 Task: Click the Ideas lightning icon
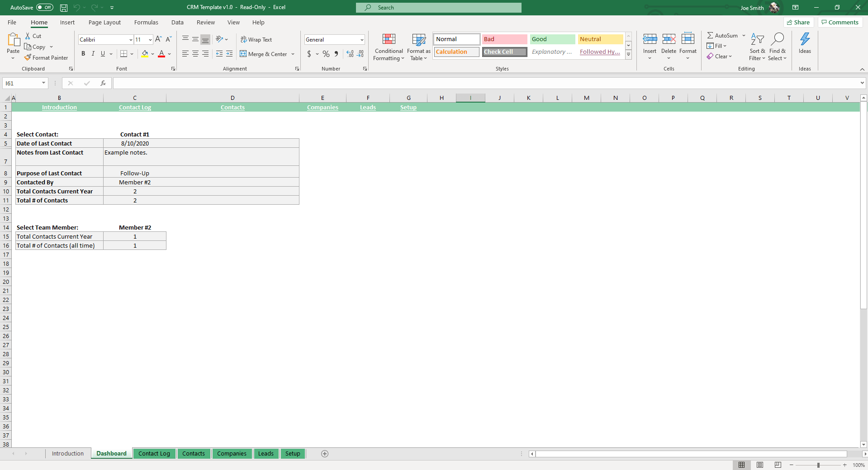point(805,39)
